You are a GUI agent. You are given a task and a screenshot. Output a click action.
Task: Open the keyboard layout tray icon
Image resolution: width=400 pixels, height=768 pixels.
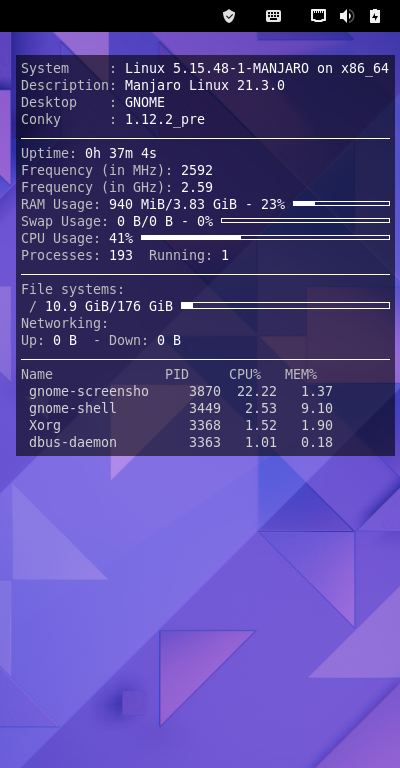click(x=273, y=16)
